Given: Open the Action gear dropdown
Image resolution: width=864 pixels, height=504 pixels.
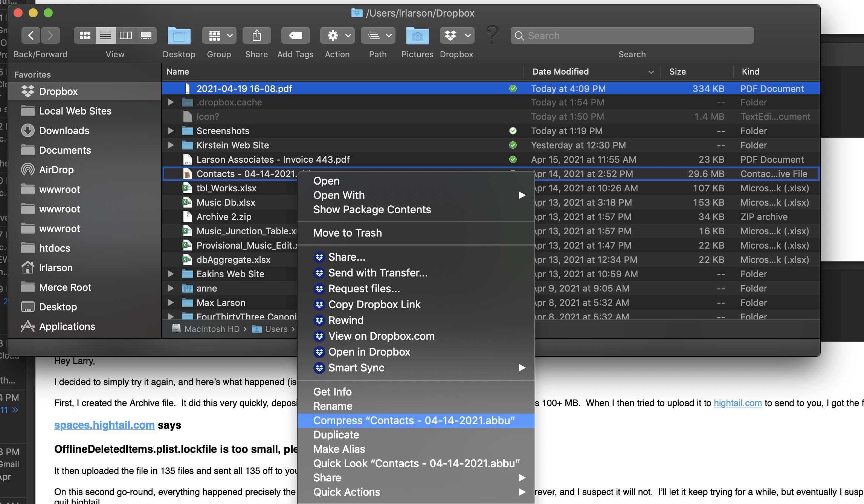Looking at the screenshot, I should (x=337, y=36).
